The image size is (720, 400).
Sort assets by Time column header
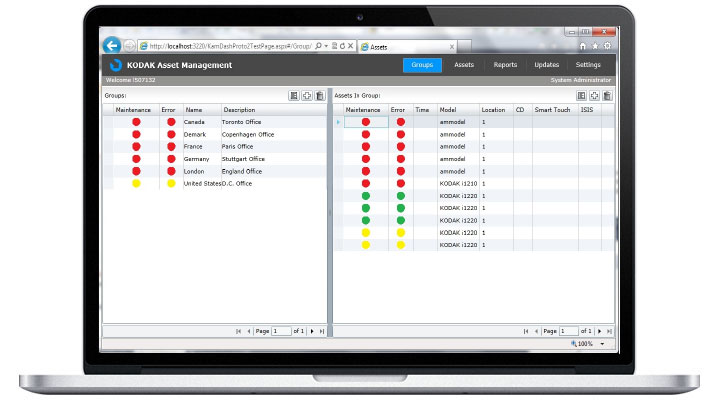425,110
